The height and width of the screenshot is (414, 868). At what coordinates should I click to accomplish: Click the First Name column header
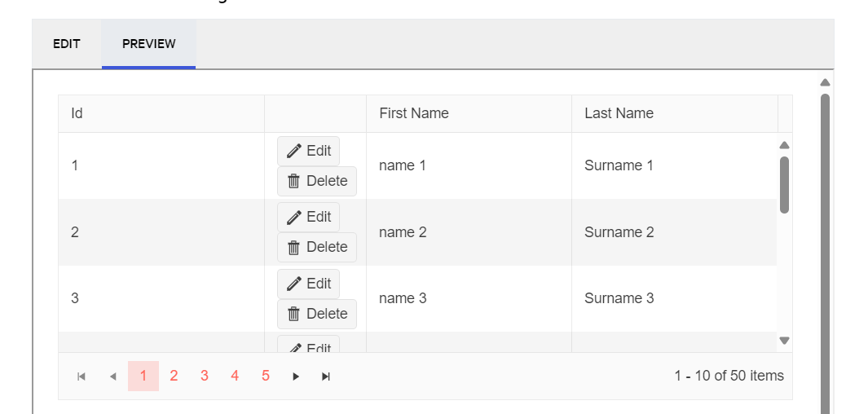[414, 113]
